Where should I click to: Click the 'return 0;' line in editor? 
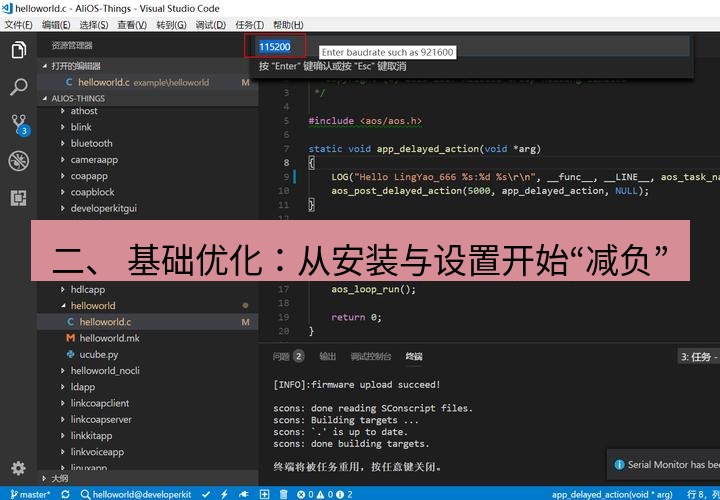point(356,317)
